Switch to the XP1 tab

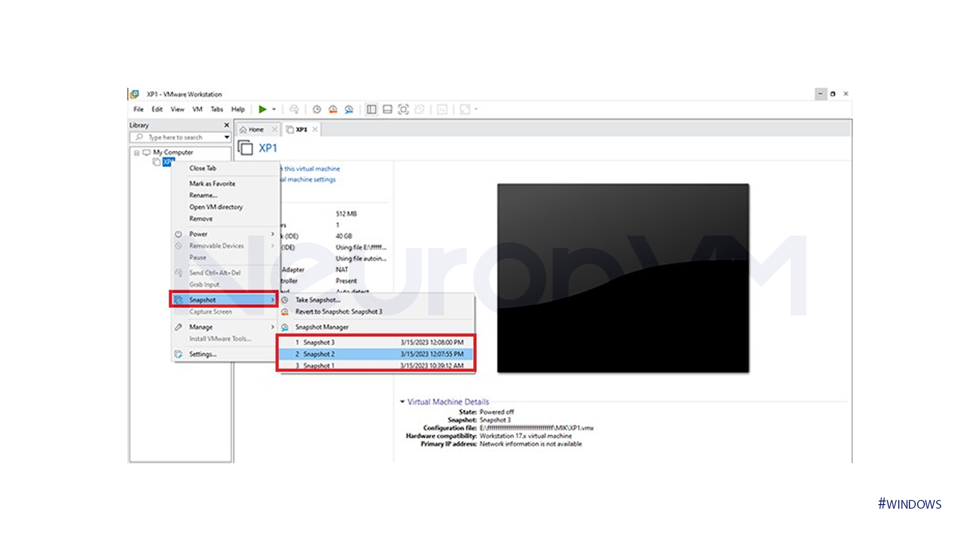click(301, 130)
